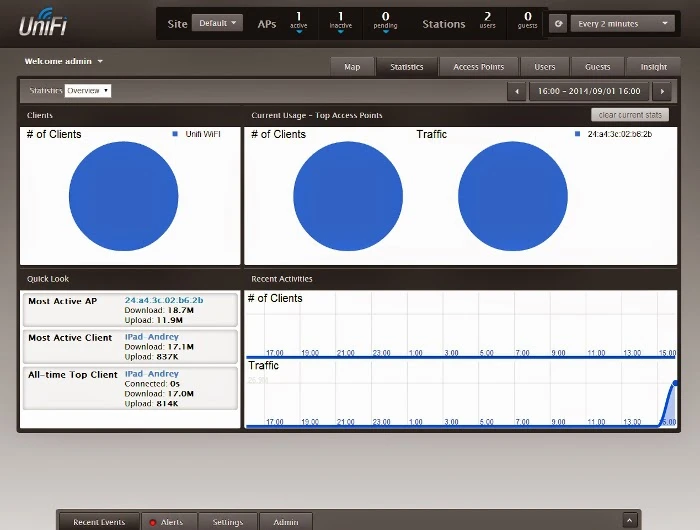Screen dimensions: 700x530
Task: Expand the inactive APs counter
Action: [x=341, y=22]
